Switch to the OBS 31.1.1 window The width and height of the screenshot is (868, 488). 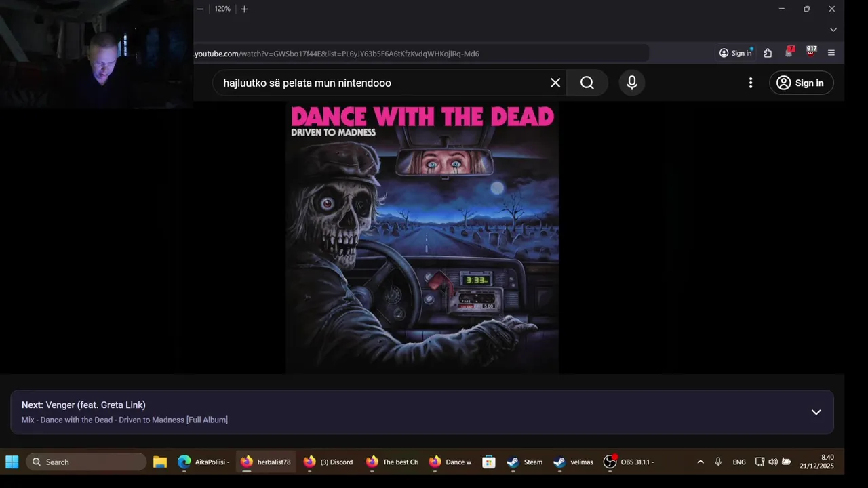[629, 462]
